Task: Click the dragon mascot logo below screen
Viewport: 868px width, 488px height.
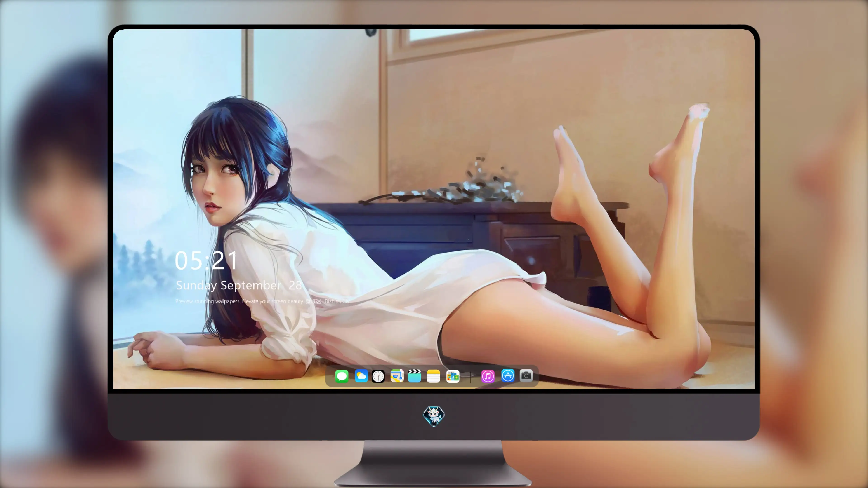Action: (x=434, y=416)
